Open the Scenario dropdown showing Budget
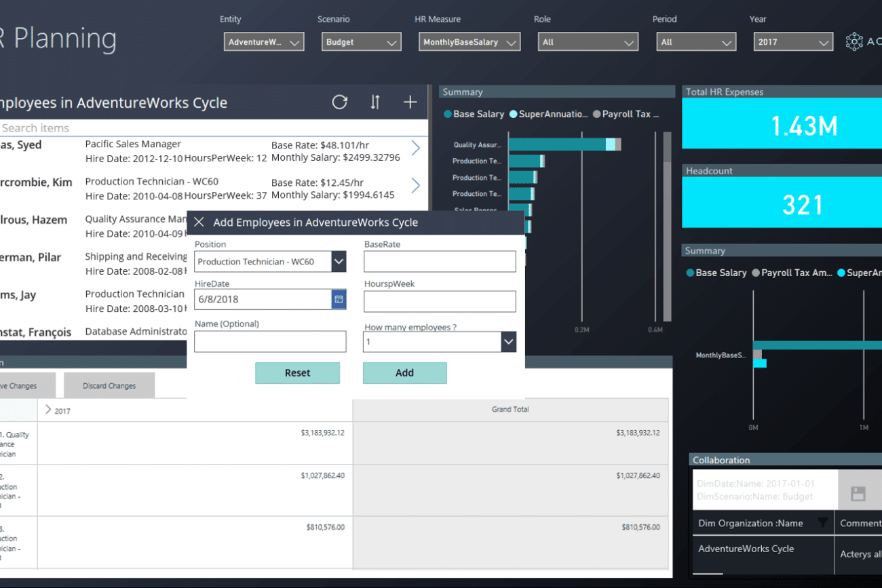 [x=361, y=42]
